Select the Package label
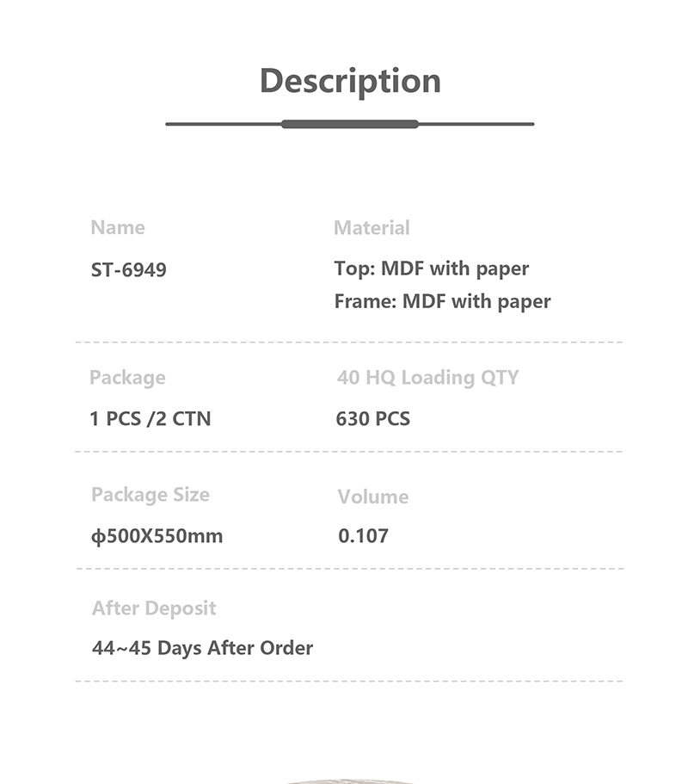Image resolution: width=688 pixels, height=784 pixels. coord(127,378)
